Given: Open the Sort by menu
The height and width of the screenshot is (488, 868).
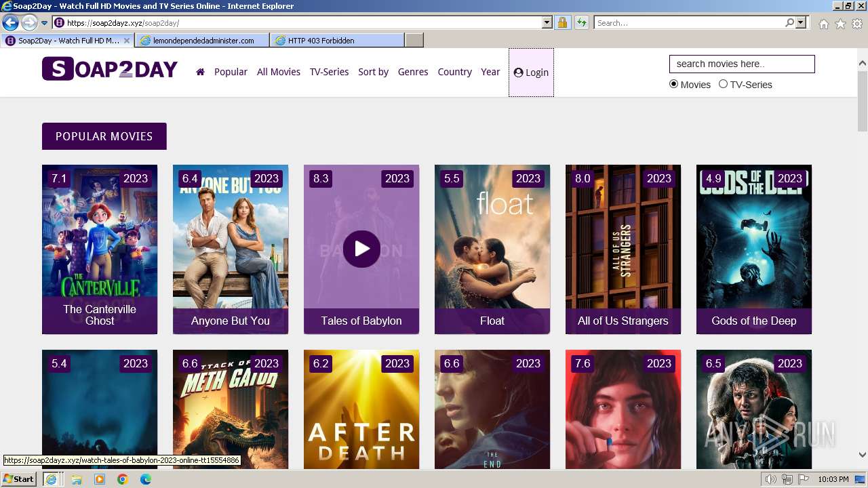Looking at the screenshot, I should coord(373,72).
